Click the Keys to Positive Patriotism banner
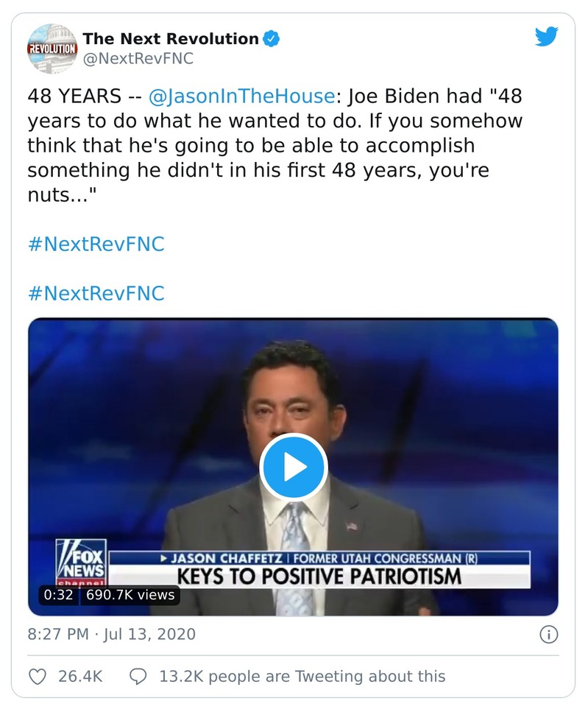The height and width of the screenshot is (712, 588). (319, 575)
